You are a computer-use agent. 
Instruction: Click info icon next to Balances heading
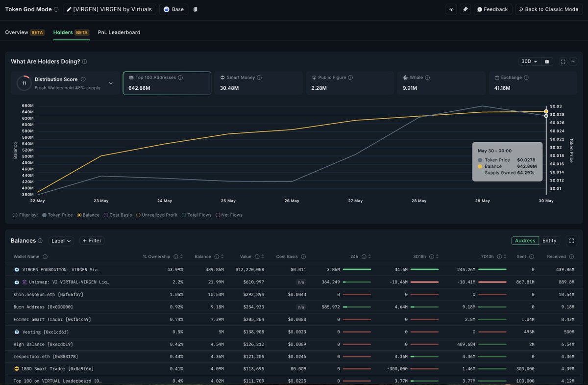pyautogui.click(x=40, y=241)
